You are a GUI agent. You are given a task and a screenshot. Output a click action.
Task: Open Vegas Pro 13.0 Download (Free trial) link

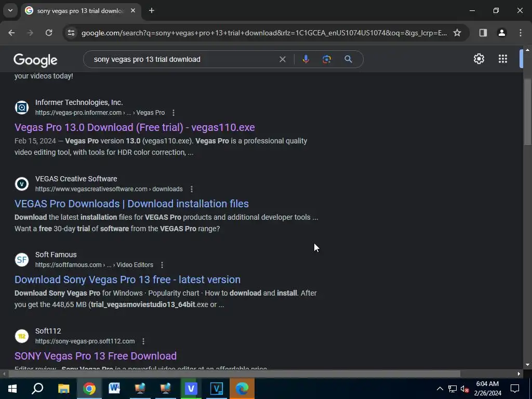pos(135,127)
